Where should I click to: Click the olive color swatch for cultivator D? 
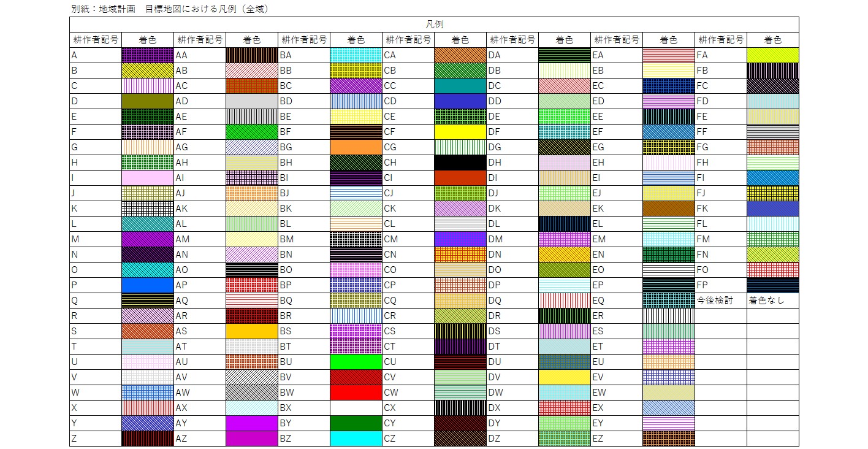pos(148,101)
